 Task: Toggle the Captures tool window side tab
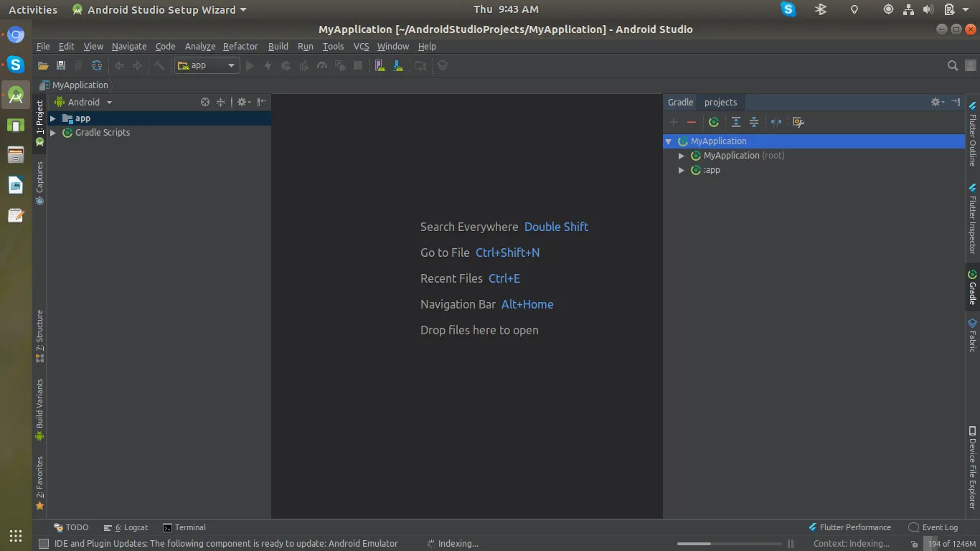click(x=39, y=183)
